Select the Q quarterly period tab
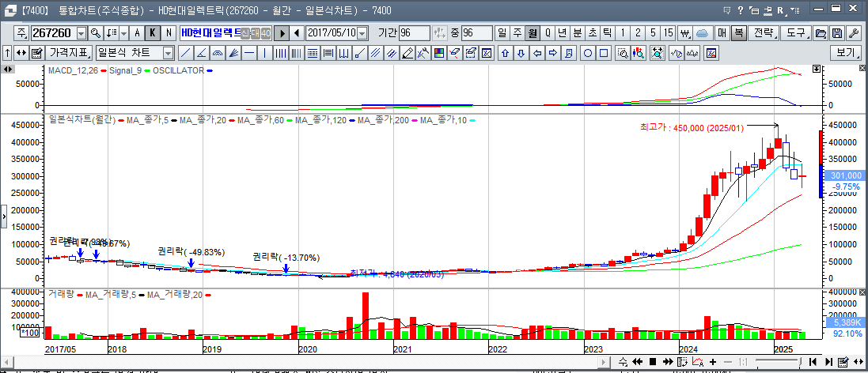This screenshot has width=868, height=373. 548,33
